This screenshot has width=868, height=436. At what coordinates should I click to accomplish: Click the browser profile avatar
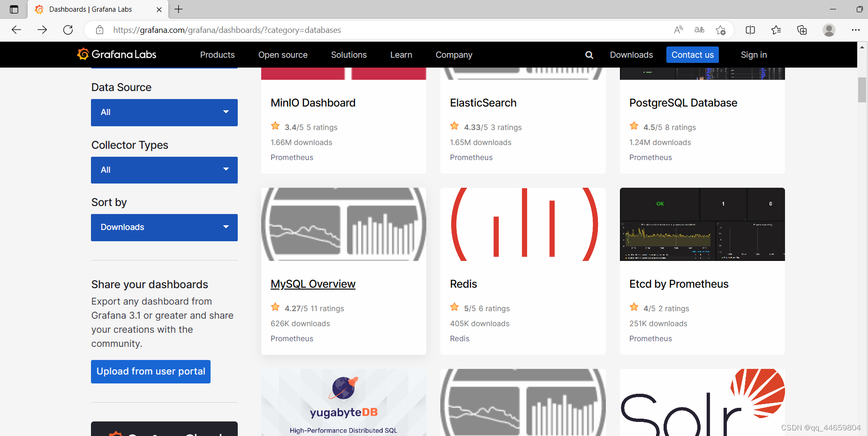pos(829,30)
